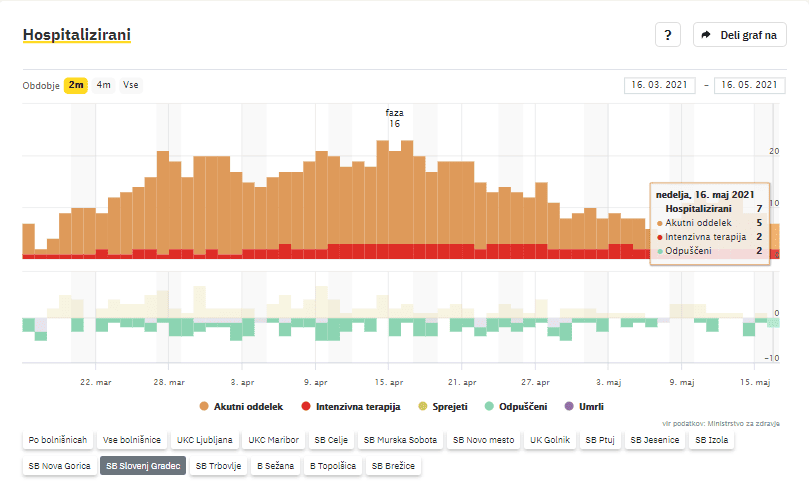Select SB Nova Gorica hospital
The image size is (809, 485).
[60, 466]
